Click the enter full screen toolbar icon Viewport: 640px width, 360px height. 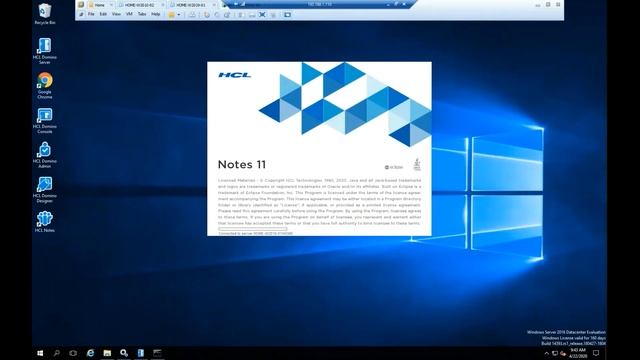pos(262,15)
